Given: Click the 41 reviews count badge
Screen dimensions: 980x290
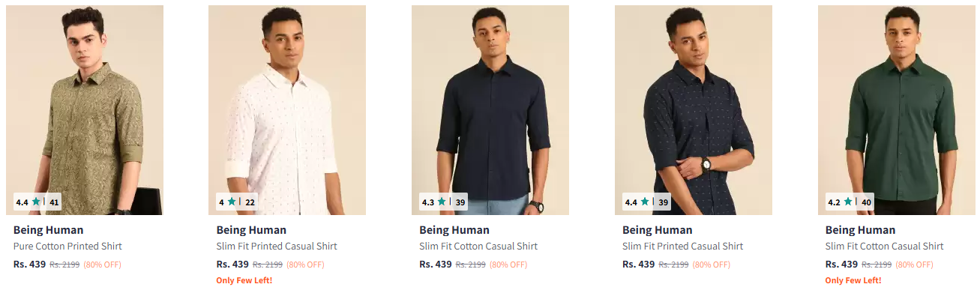Looking at the screenshot, I should click(x=54, y=202).
